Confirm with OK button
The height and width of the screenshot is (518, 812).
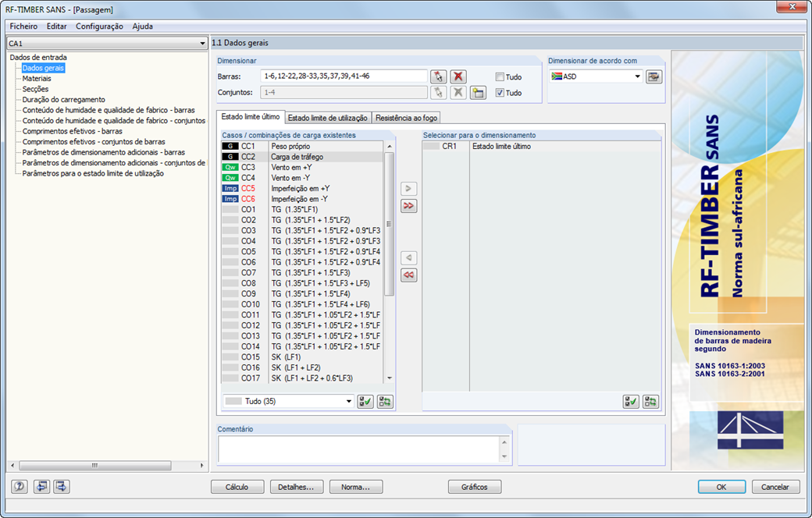721,487
